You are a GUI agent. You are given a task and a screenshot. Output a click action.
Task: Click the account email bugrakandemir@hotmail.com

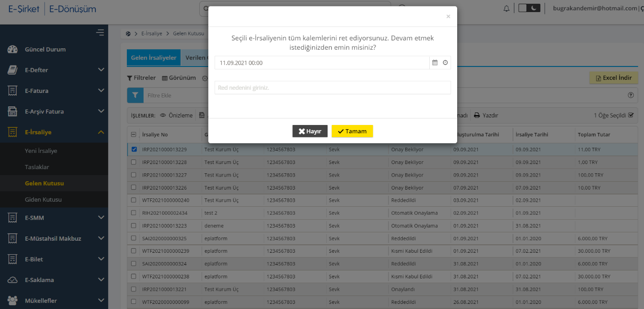coord(595,8)
